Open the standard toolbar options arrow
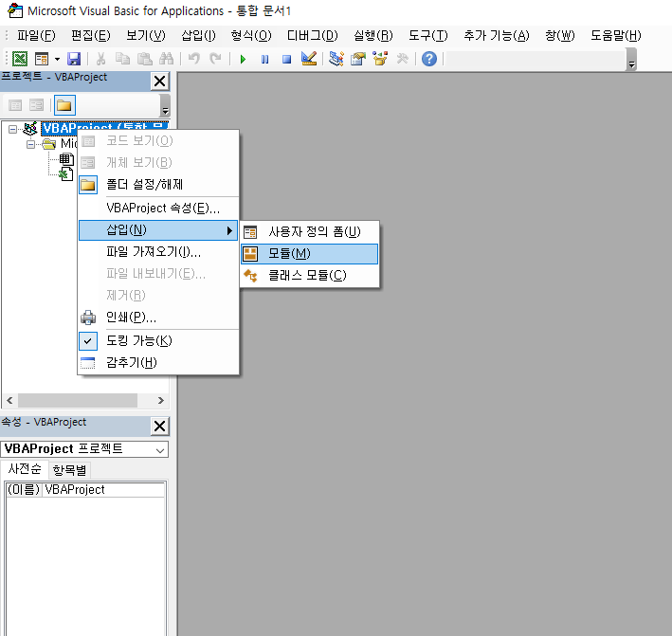This screenshot has height=636, width=672. click(x=631, y=60)
